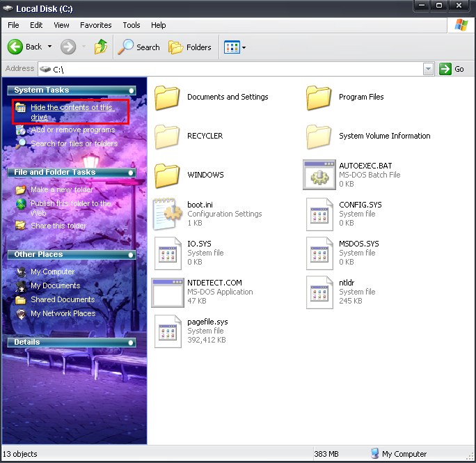Click the Publish to Web globe icon
The width and height of the screenshot is (476, 463).
pos(21,204)
